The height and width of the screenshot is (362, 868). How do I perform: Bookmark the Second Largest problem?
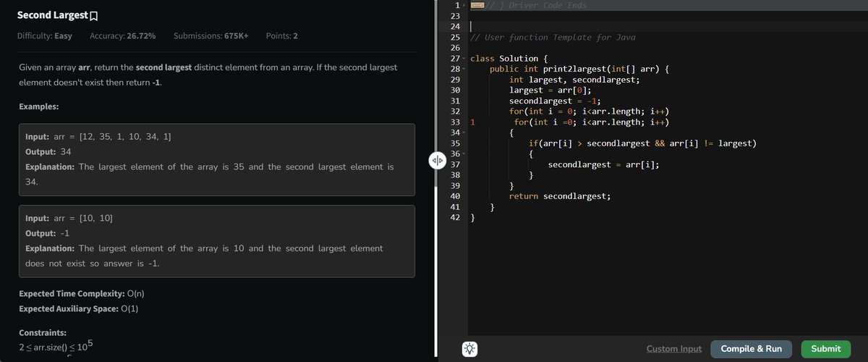94,16
